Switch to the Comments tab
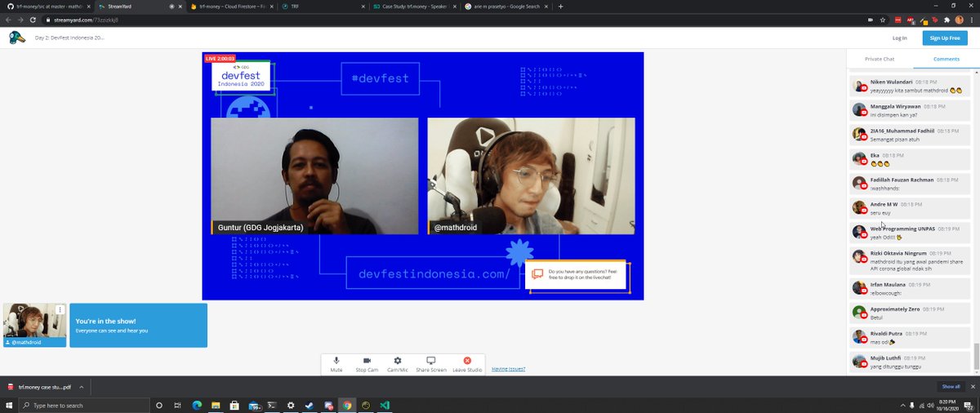The width and height of the screenshot is (980, 413). click(946, 59)
